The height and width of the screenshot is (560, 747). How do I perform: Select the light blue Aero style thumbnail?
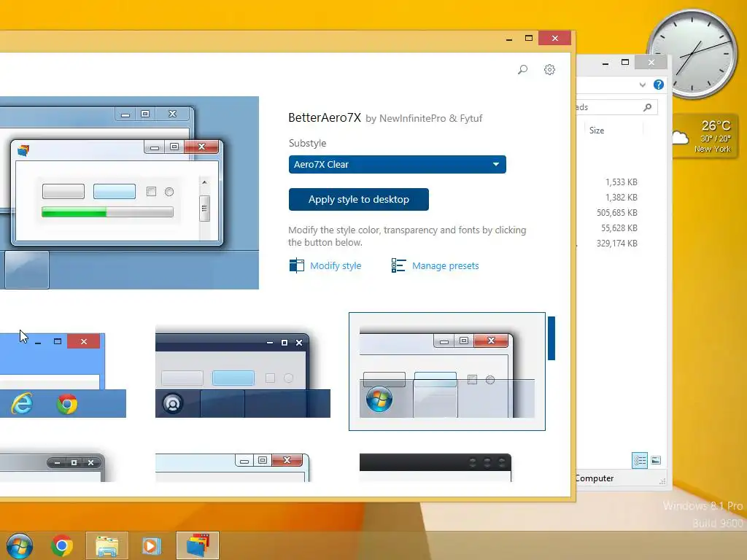[233, 467]
